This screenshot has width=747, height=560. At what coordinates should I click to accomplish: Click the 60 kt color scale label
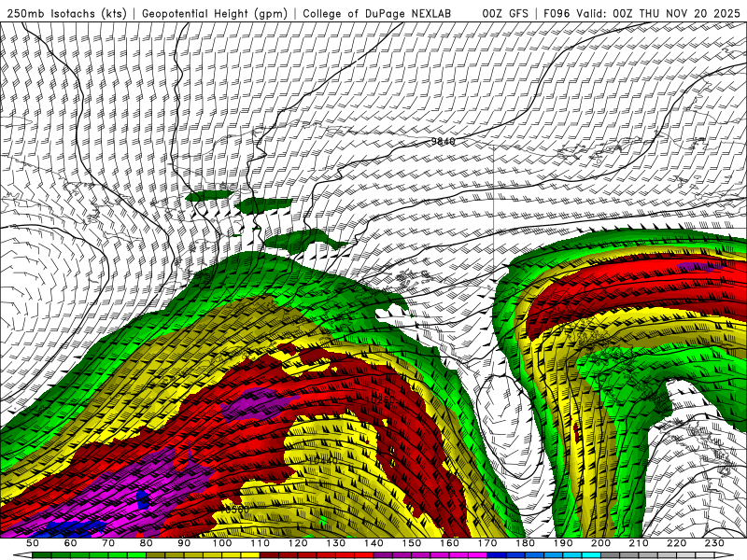(x=70, y=543)
